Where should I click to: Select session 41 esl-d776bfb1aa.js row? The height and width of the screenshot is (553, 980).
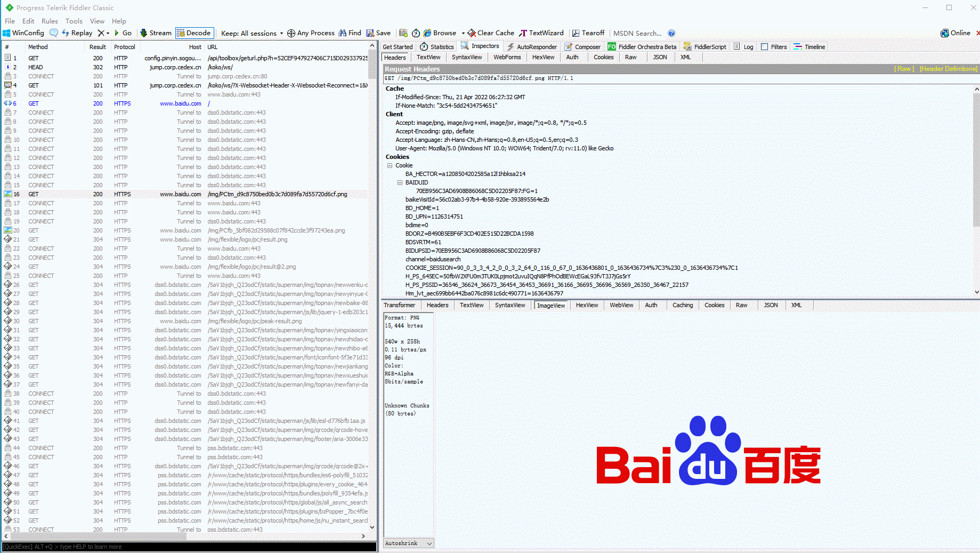pos(185,421)
